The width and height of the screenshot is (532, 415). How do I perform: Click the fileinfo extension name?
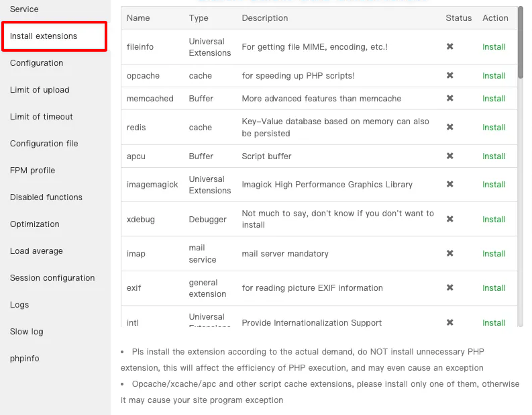pyautogui.click(x=140, y=47)
